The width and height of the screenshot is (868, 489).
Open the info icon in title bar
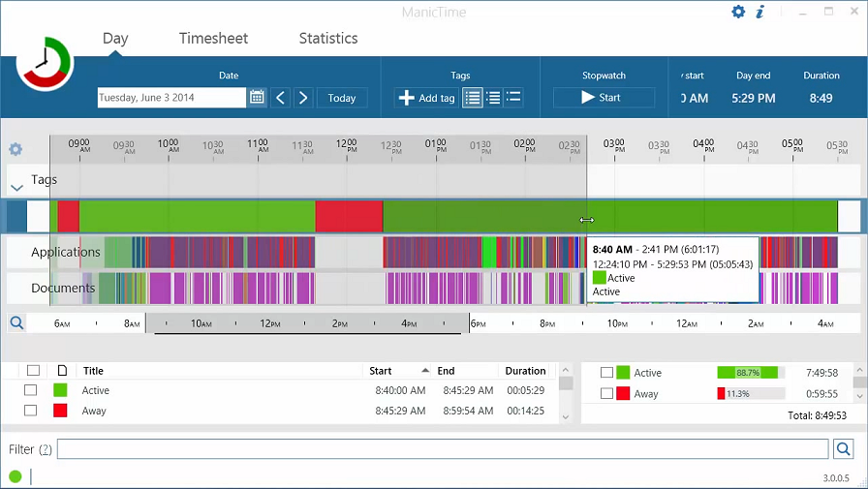point(760,12)
